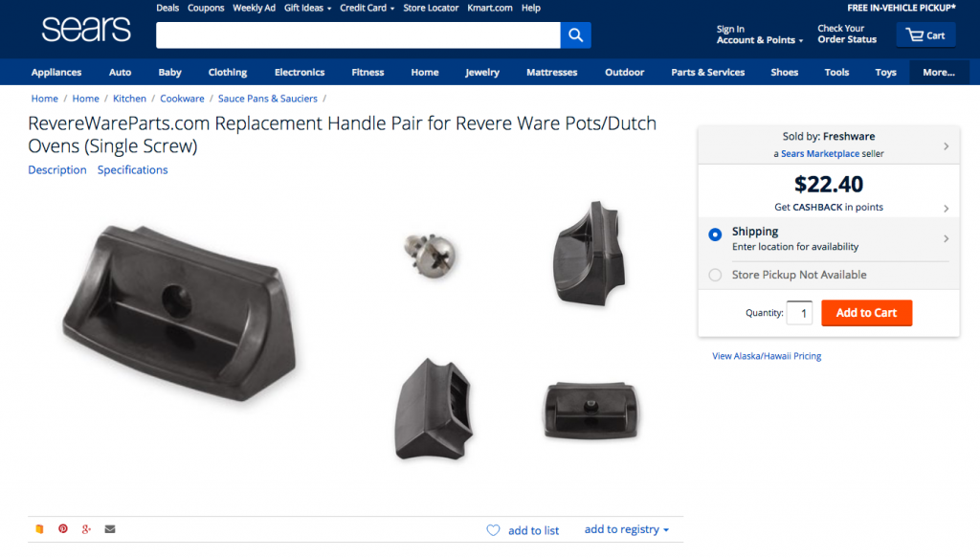
Task: Click the $22.40 price text
Action: [828, 185]
